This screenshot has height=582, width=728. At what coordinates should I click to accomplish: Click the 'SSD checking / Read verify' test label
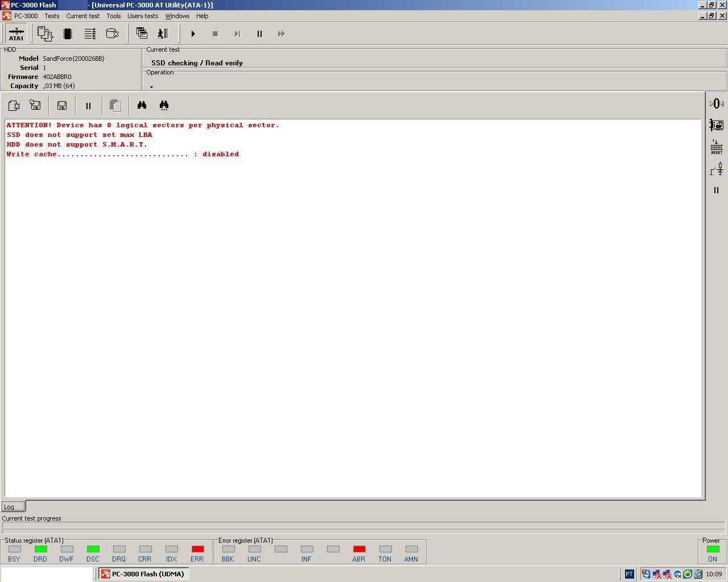[197, 63]
